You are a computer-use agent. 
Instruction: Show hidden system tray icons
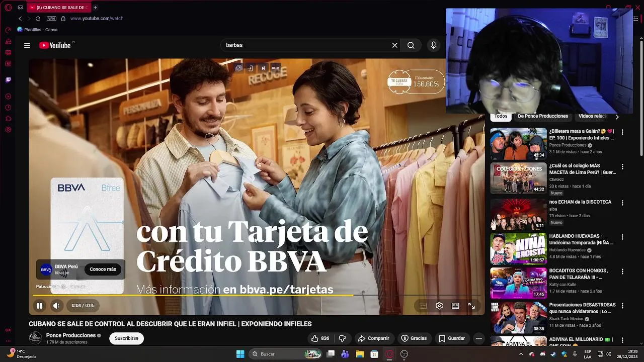[521, 354]
